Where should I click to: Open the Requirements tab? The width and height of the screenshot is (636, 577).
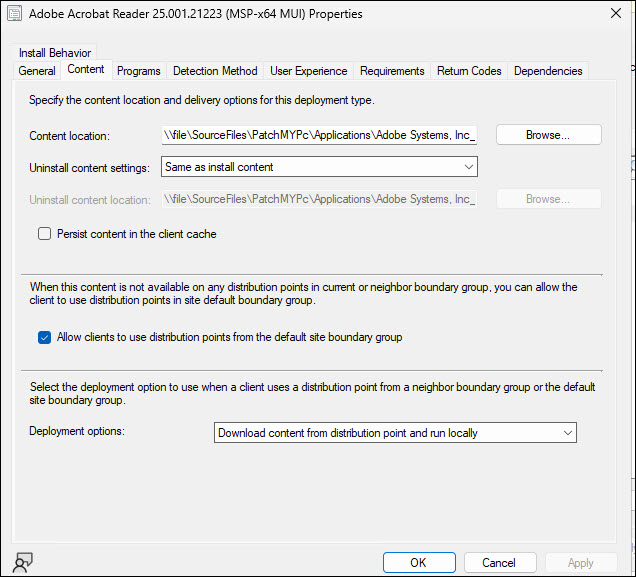[x=392, y=71]
